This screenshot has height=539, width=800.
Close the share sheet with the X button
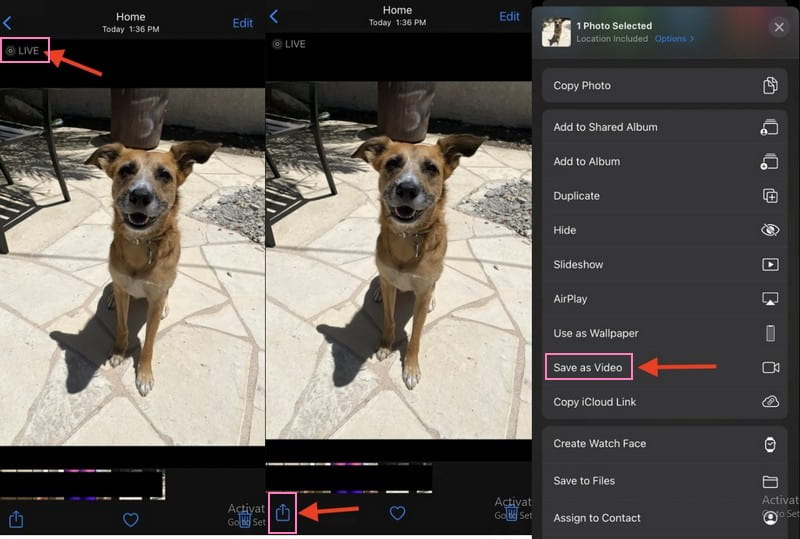click(x=779, y=27)
